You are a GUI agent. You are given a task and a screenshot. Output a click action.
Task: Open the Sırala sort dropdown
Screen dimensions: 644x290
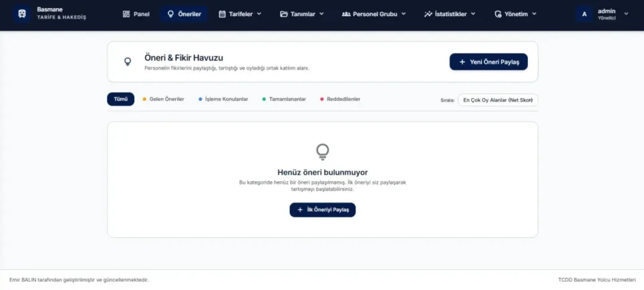[498, 100]
